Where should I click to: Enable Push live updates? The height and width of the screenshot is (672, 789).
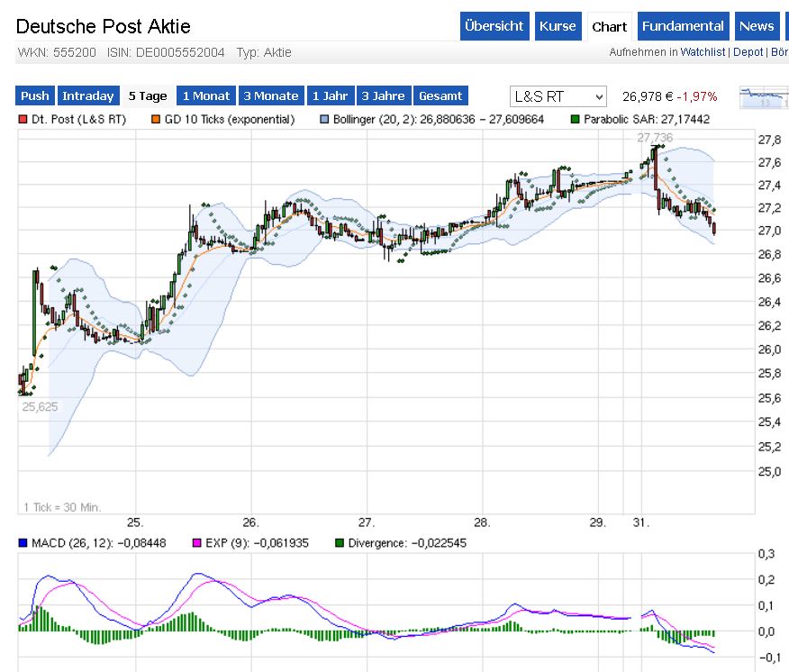(x=35, y=95)
